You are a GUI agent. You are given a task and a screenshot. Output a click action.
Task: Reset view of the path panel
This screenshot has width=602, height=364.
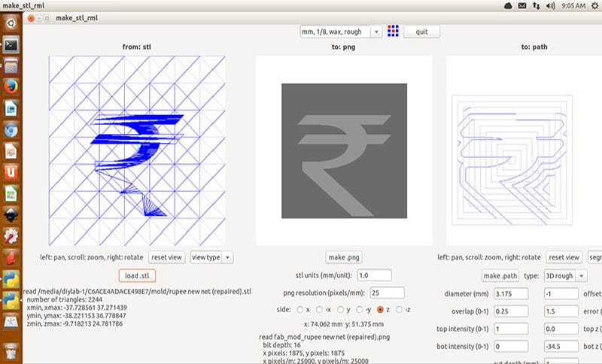[x=564, y=257]
